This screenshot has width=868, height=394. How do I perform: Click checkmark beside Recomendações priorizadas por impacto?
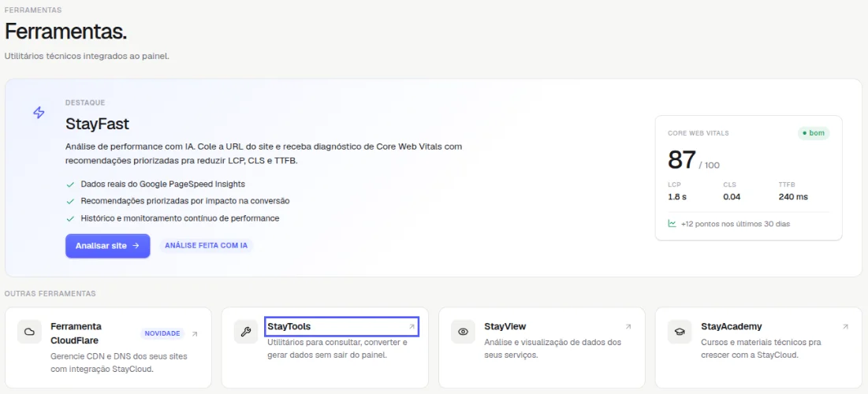click(x=69, y=201)
